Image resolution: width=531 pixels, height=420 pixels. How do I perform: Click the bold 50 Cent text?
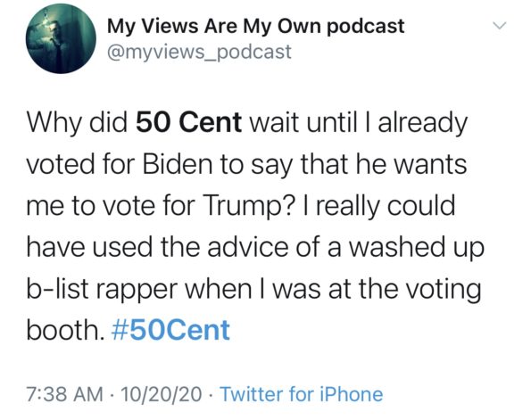pos(188,122)
